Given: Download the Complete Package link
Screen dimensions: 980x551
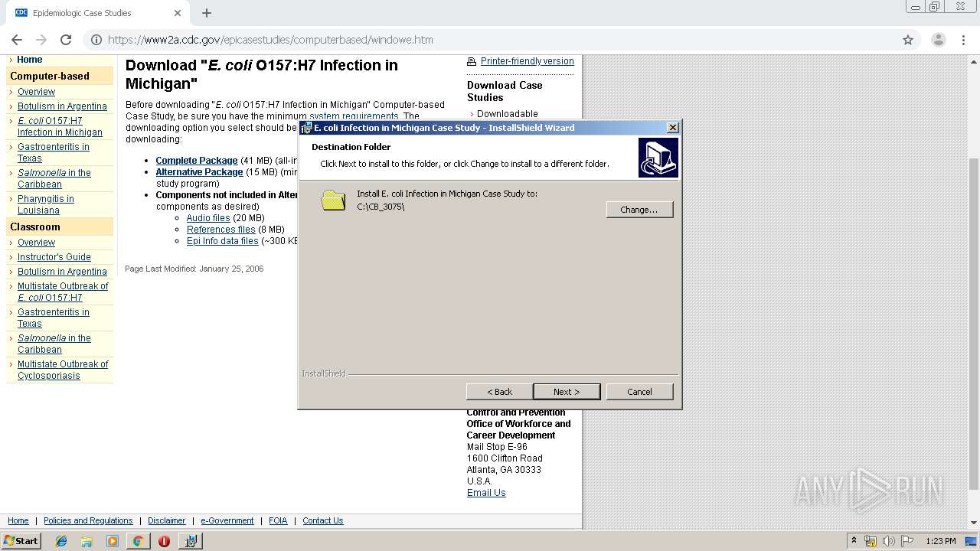Looking at the screenshot, I should point(197,161).
